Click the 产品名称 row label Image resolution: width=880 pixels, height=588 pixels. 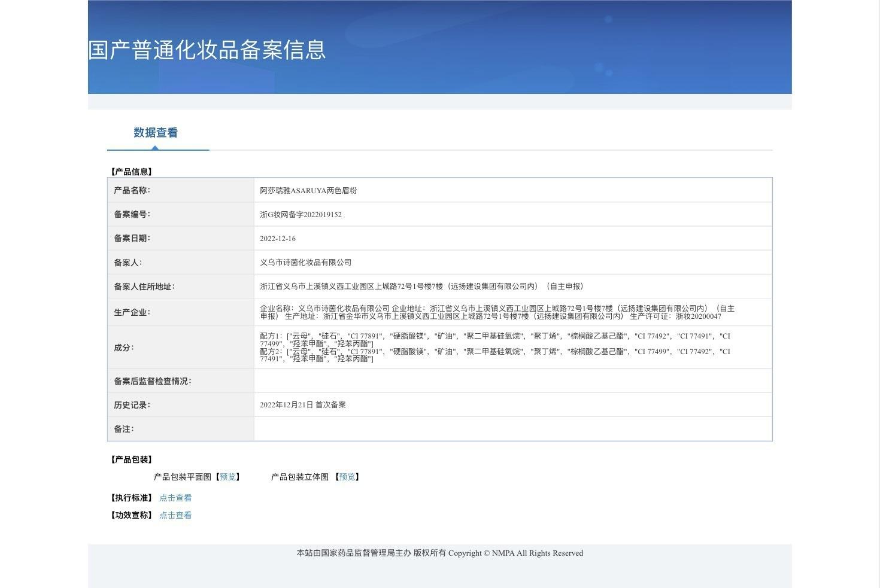click(132, 190)
